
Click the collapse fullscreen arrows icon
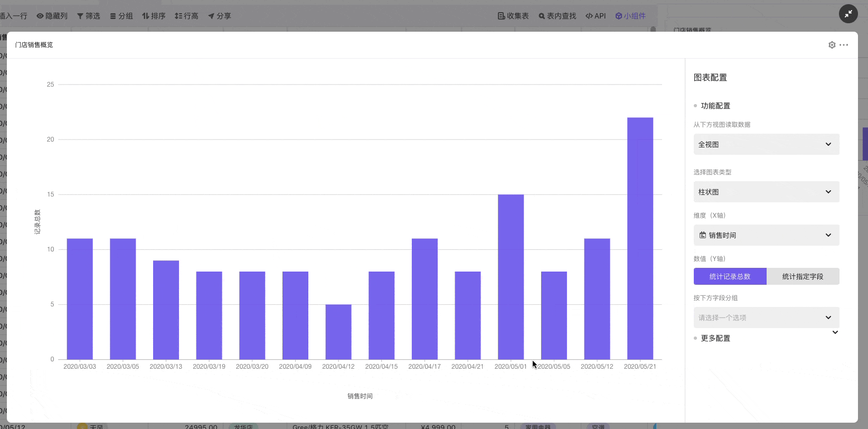848,14
